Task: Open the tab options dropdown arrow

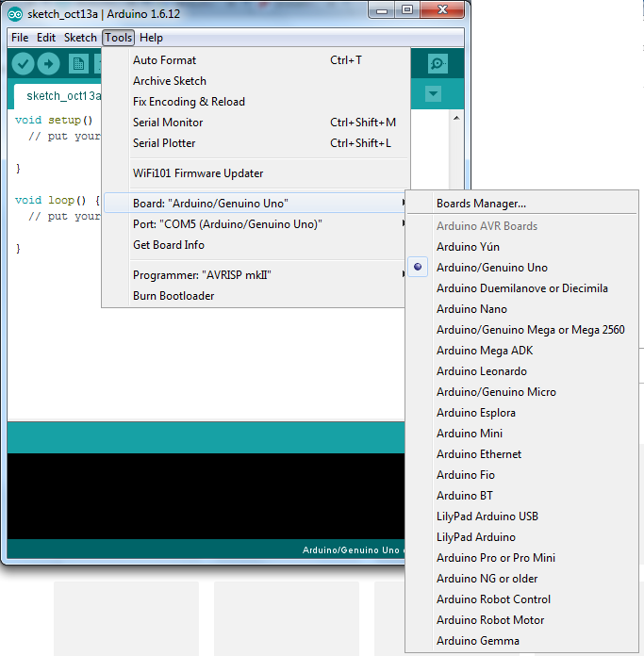Action: [x=433, y=93]
